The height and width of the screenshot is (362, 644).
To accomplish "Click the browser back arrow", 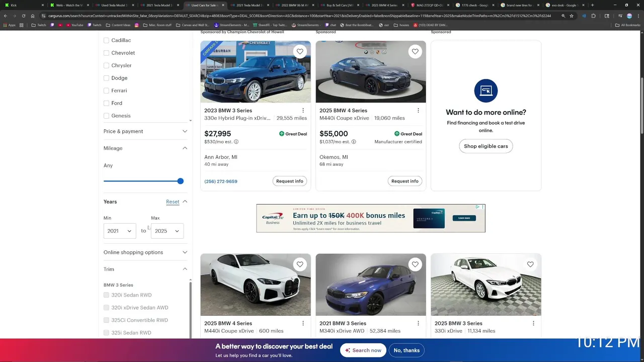I will 6,16.
